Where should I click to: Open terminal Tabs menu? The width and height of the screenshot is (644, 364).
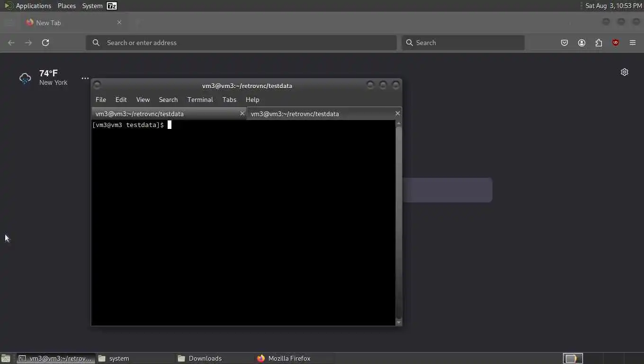(x=229, y=100)
